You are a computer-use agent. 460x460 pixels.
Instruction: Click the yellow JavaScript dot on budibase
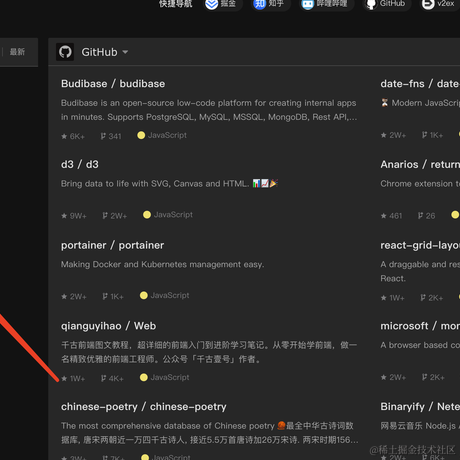141,135
